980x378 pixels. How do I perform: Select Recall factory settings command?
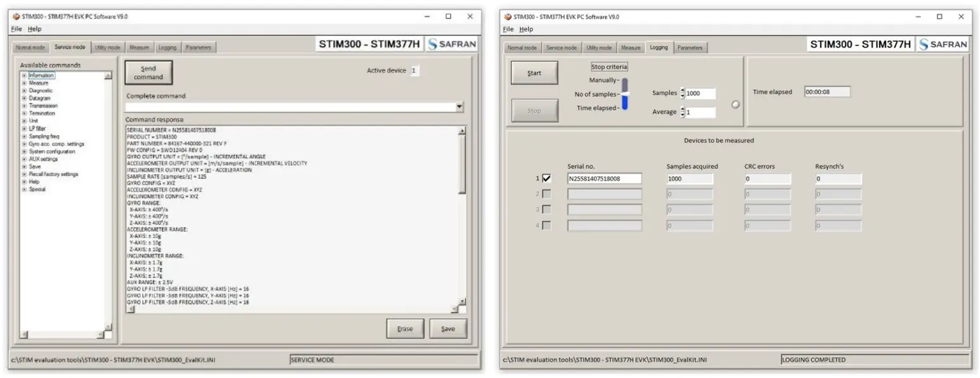54,174
